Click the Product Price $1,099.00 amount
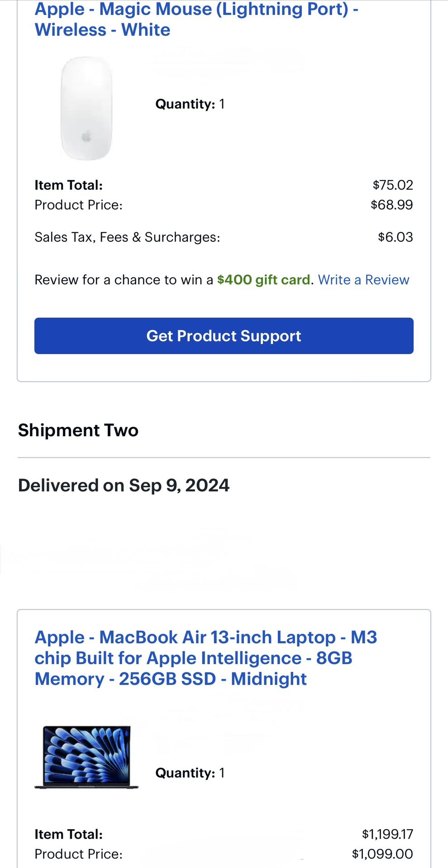The width and height of the screenshot is (448, 868). (x=382, y=854)
